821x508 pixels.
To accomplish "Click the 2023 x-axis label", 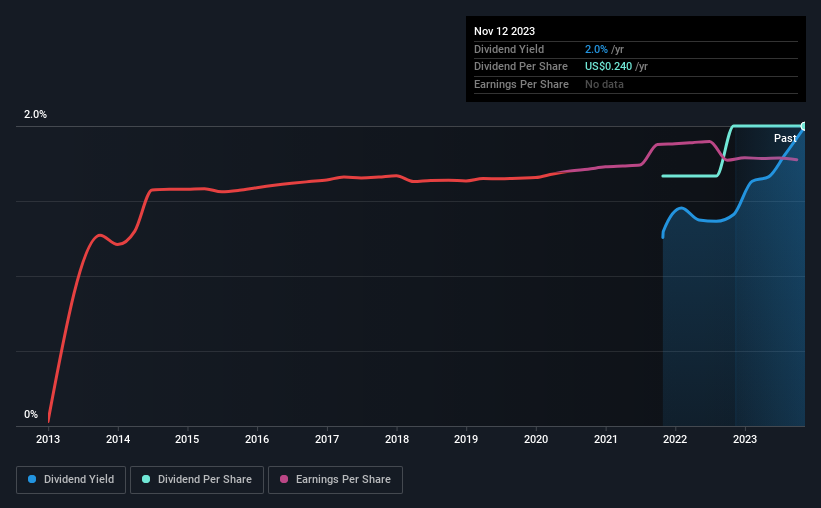I will (745, 439).
